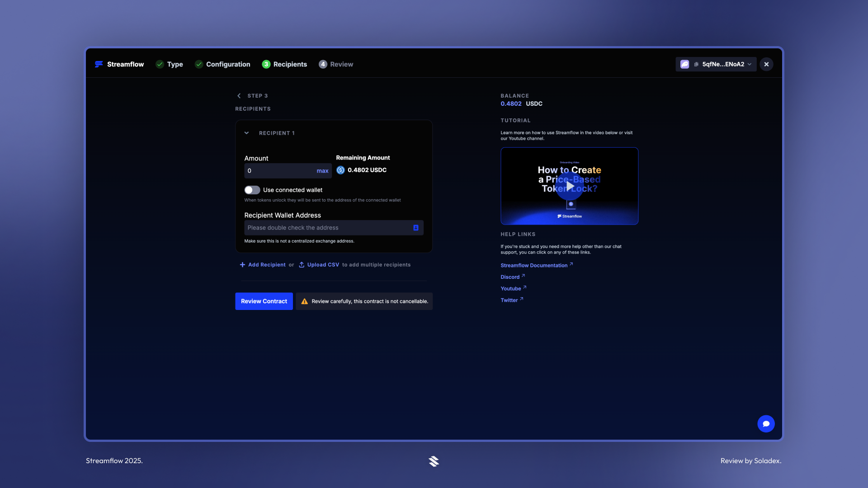868x488 pixels.
Task: Toggle Use connected wallet switch
Action: coord(252,190)
